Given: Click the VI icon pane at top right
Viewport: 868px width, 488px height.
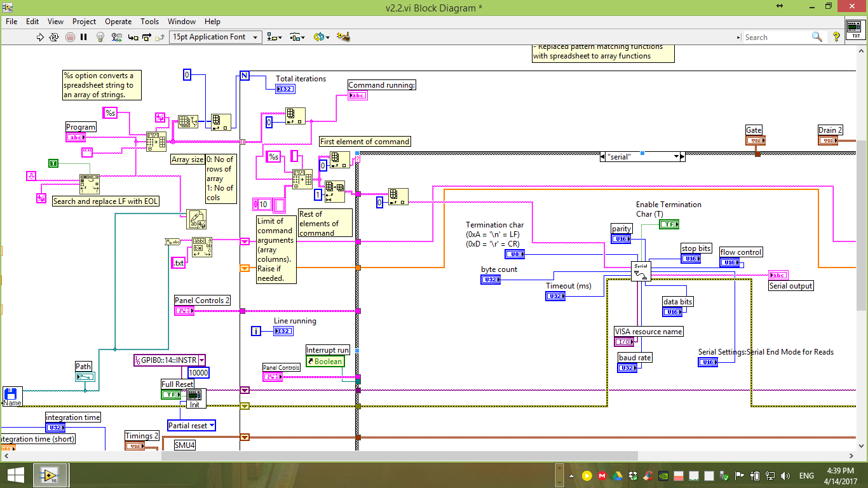Looking at the screenshot, I should pos(855,29).
